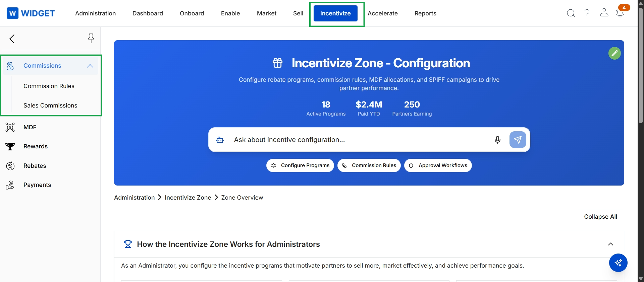Viewport: 644px width, 282px height.
Task: Collapse the How the Incentivize Zone Works section
Action: pos(610,244)
